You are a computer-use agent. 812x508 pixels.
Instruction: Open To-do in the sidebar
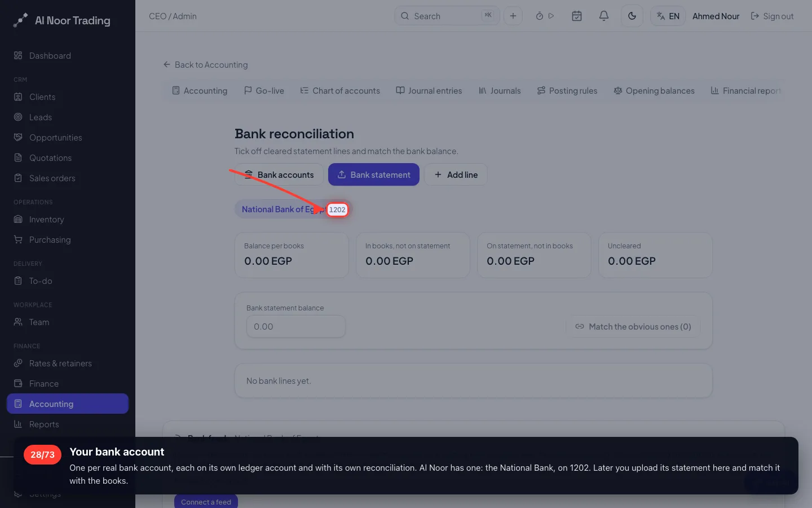tap(68, 281)
